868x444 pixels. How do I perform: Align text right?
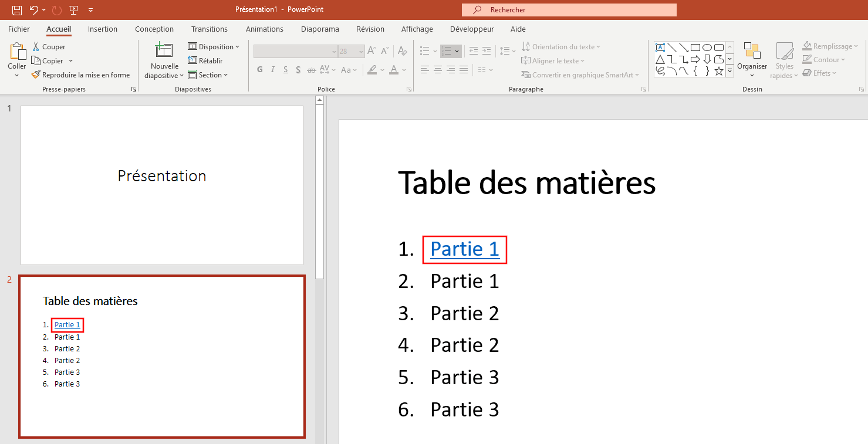coord(451,70)
